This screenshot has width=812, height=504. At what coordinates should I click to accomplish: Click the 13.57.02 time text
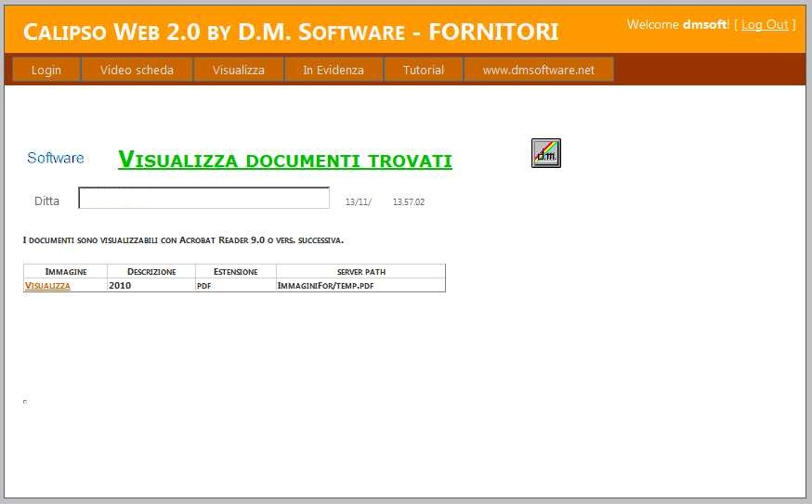pos(409,201)
